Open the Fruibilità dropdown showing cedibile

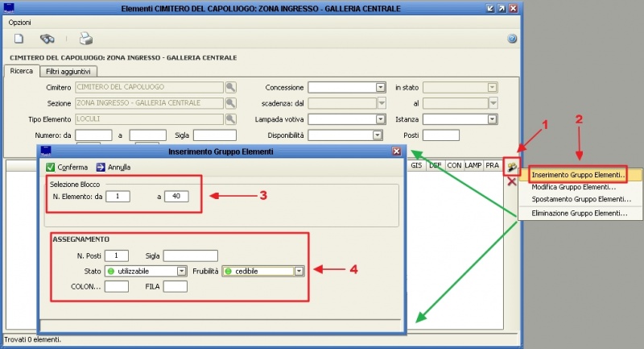click(x=299, y=272)
